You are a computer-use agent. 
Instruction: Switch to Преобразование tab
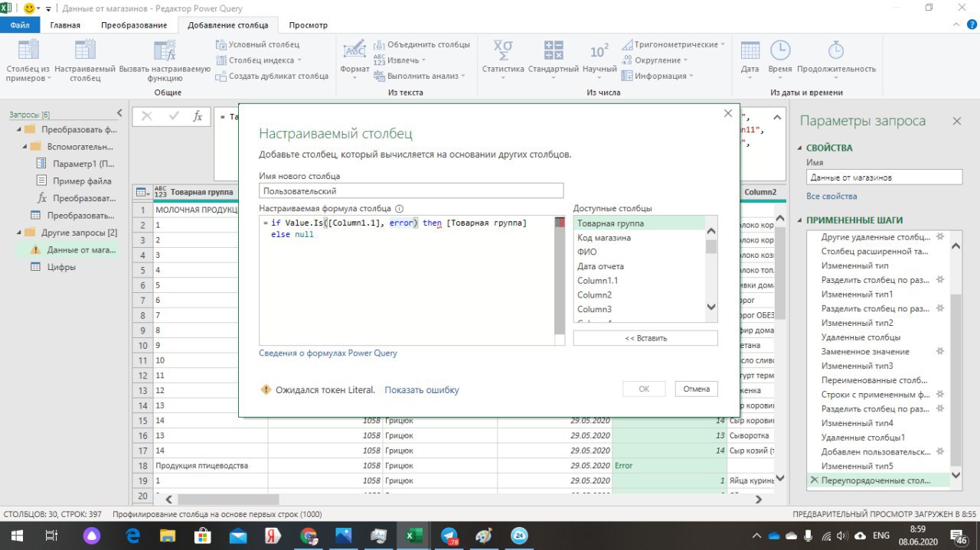pyautogui.click(x=134, y=25)
